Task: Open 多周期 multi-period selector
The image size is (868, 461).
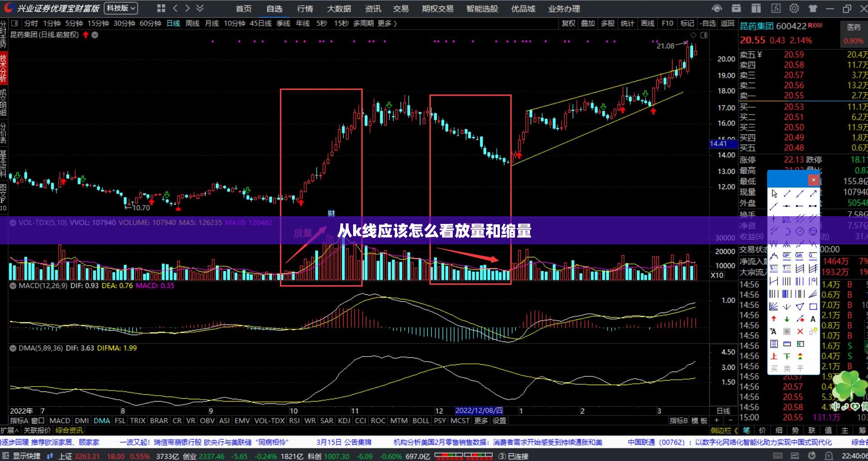Action: (364, 23)
